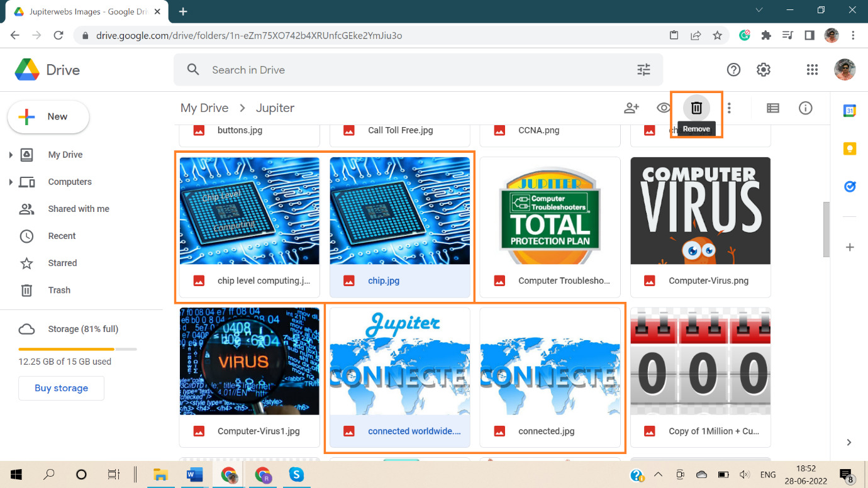
Task: Hide side panel chevron arrow
Action: [x=849, y=442]
